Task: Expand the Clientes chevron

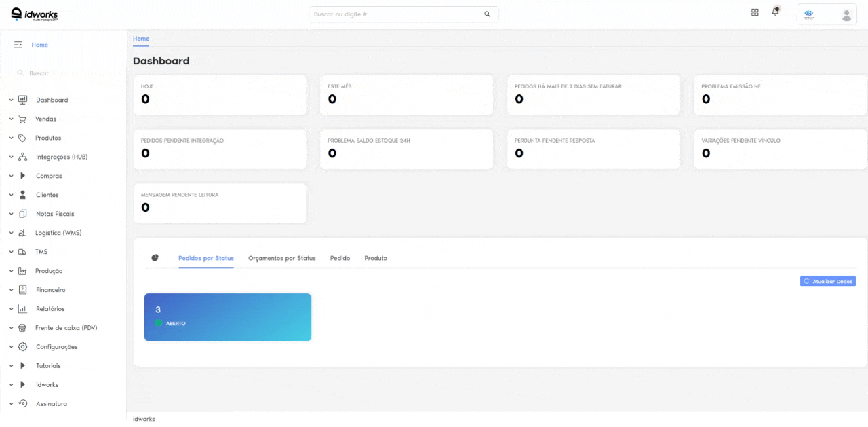Action: [12, 195]
